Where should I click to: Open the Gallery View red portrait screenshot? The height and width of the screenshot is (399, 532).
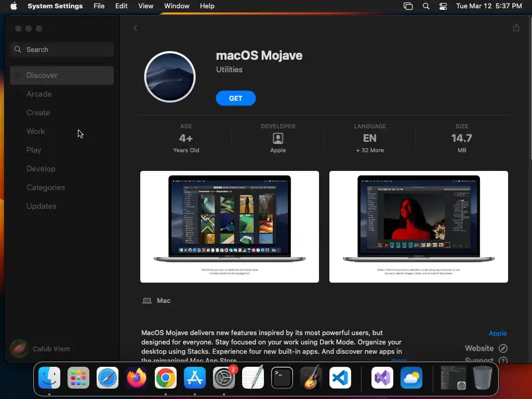click(419, 227)
